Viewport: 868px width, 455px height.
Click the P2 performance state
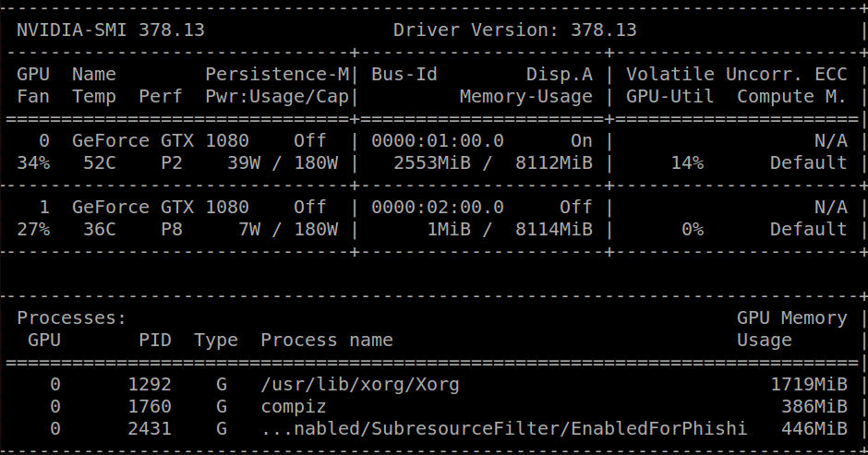click(x=172, y=162)
